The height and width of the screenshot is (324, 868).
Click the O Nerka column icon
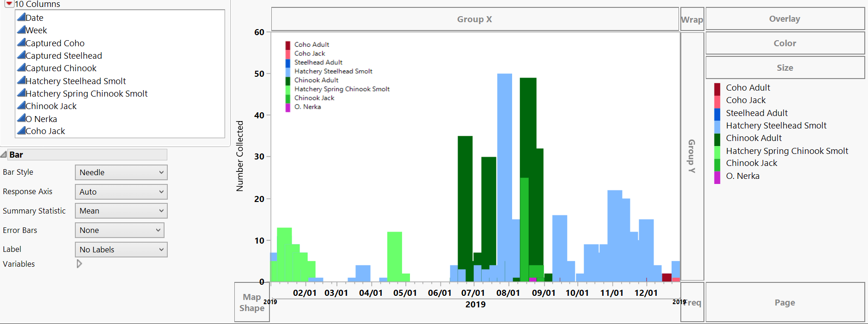[21, 118]
